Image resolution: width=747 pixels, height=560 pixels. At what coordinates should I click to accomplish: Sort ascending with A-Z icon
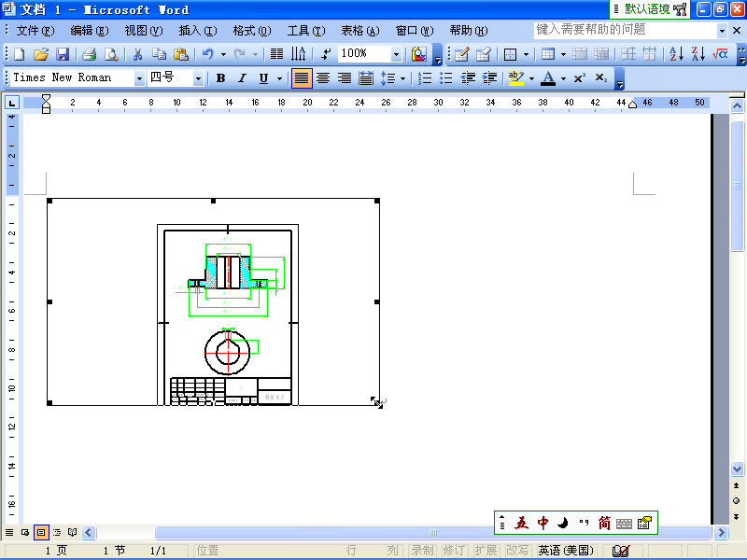click(676, 54)
